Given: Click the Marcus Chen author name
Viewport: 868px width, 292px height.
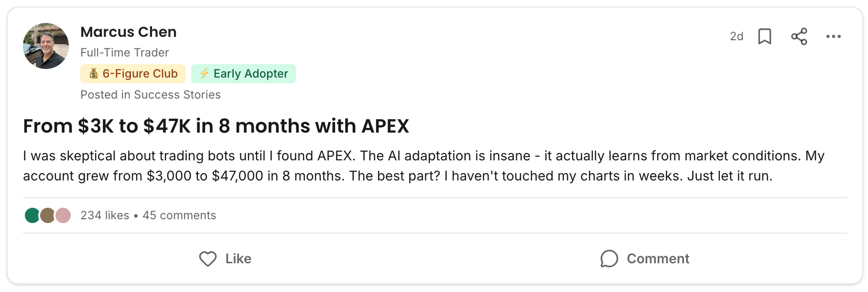Looking at the screenshot, I should tap(129, 32).
